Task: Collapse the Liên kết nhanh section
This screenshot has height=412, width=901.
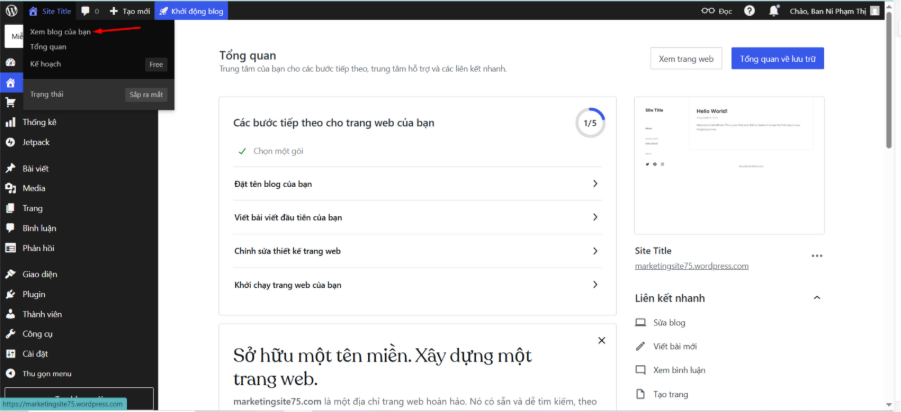Action: pyautogui.click(x=816, y=298)
